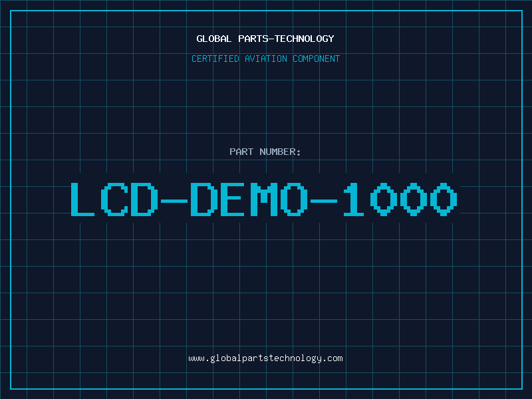The width and height of the screenshot is (532, 399).
Task: Click the word COMPONENT in the subtitle
Action: coord(315,59)
